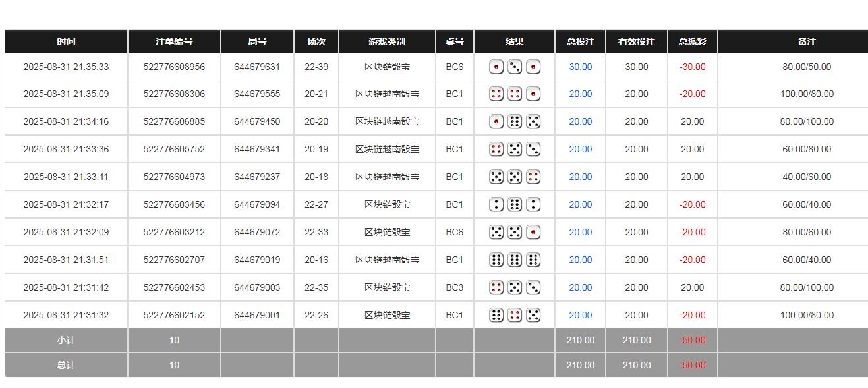Click the last dice icon in row 644679001

(x=533, y=315)
